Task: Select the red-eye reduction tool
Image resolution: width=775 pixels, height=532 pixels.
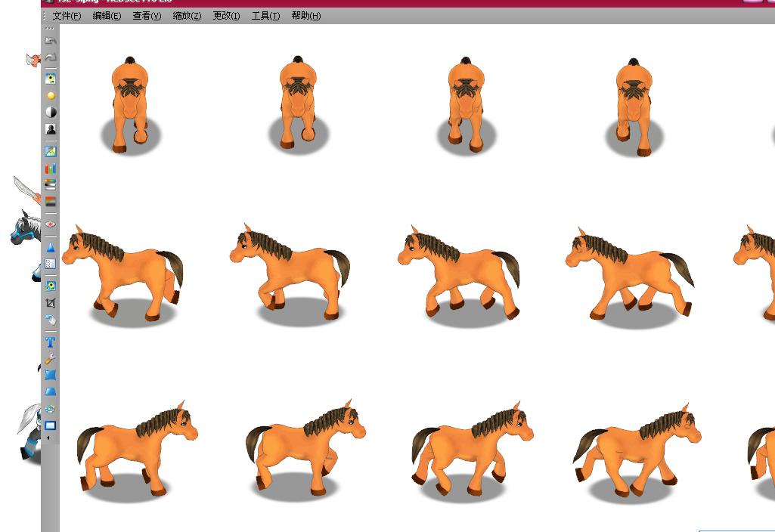Action: point(51,224)
